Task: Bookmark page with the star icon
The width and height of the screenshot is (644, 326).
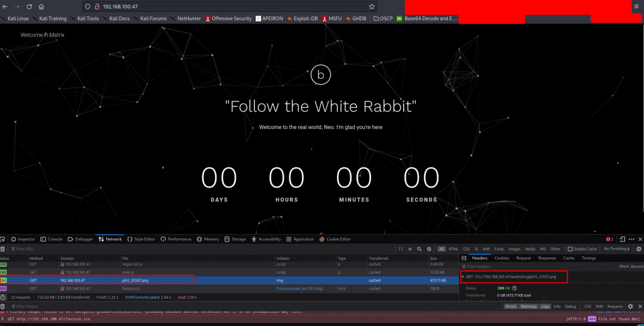Action: point(372,6)
